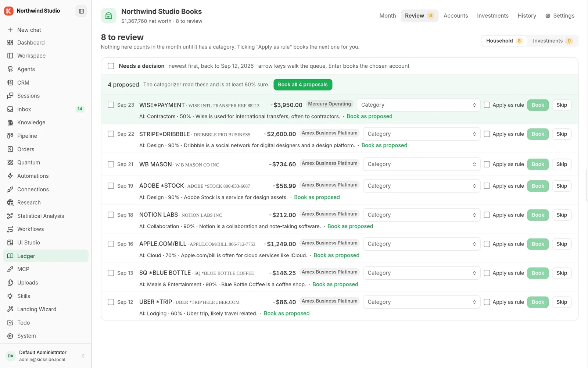
Task: Collapse the sidebar with the panel icon
Action: tap(81, 11)
